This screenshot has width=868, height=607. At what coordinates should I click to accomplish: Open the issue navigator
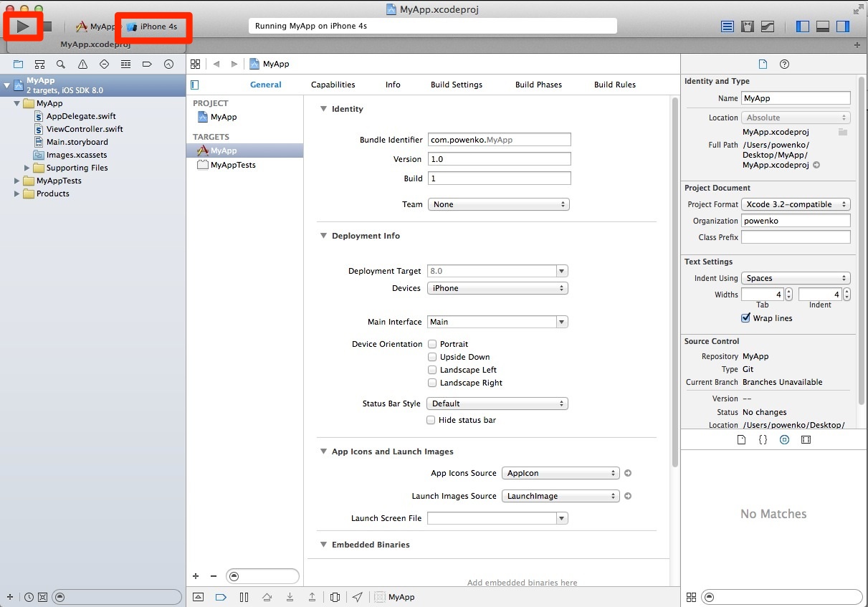point(82,64)
